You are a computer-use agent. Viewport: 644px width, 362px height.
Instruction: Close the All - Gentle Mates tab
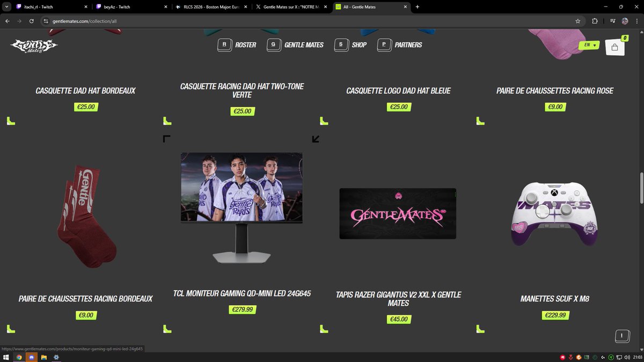404,7
